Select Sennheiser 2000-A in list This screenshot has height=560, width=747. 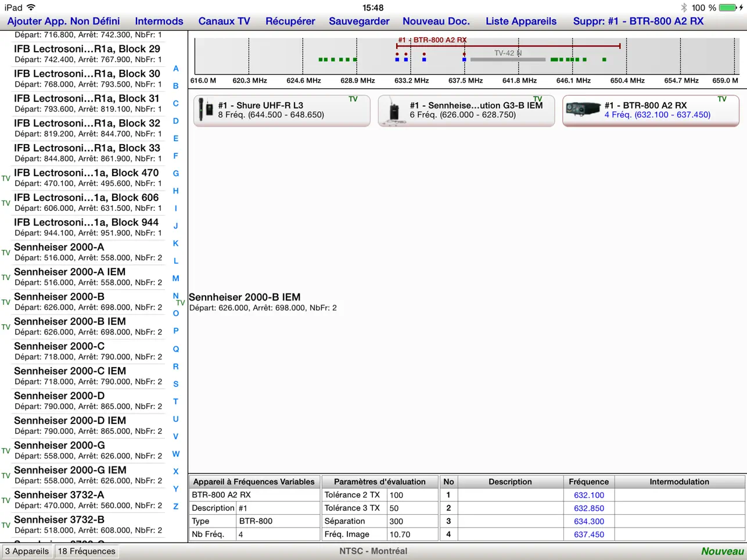pyautogui.click(x=88, y=252)
